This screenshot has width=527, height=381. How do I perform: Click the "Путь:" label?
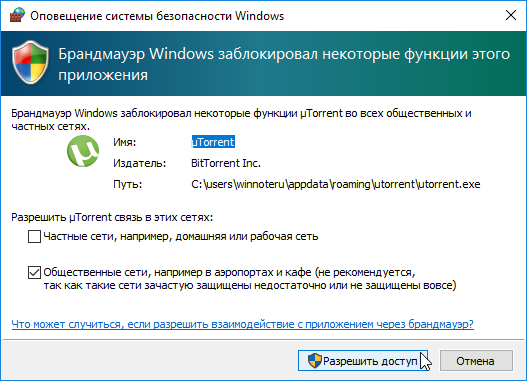(x=128, y=184)
